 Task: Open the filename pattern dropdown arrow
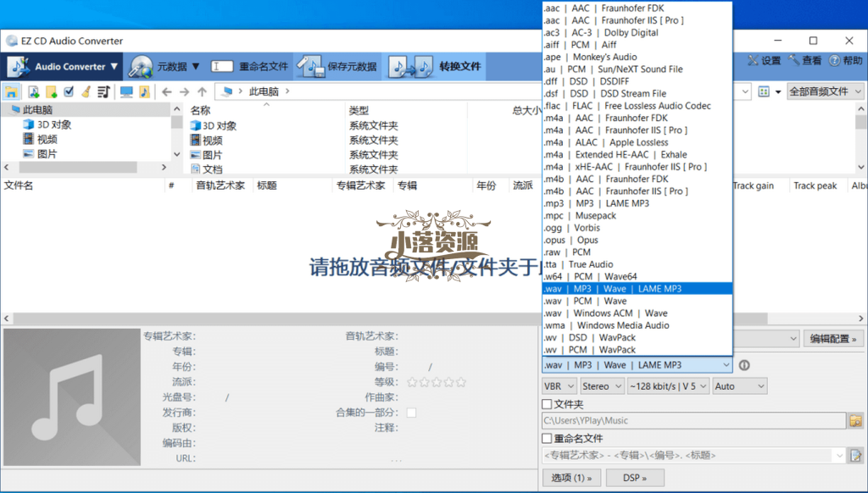click(x=840, y=456)
